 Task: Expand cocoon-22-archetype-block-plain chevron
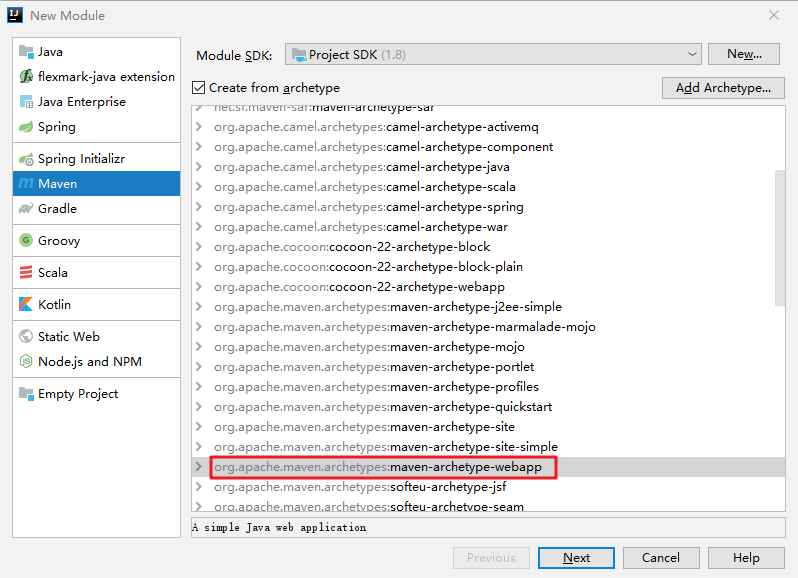199,267
